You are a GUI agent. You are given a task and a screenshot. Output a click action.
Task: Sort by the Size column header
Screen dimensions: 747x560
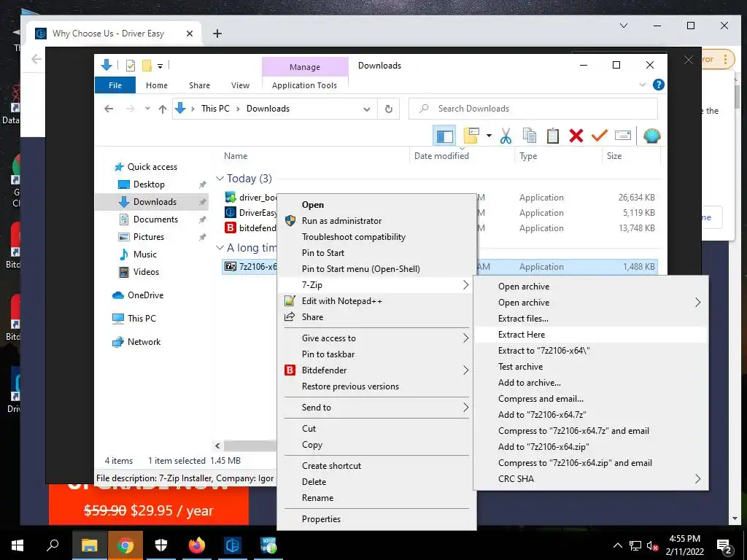[614, 156]
